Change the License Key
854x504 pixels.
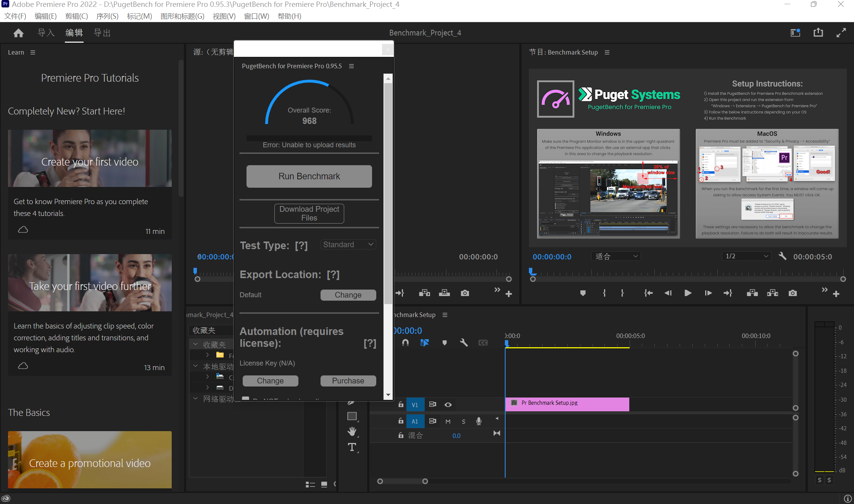coord(270,381)
